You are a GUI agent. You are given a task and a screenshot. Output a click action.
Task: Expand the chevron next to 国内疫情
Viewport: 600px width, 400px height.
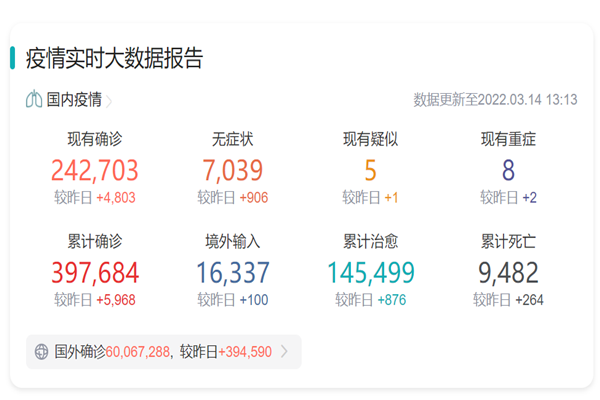click(x=109, y=100)
